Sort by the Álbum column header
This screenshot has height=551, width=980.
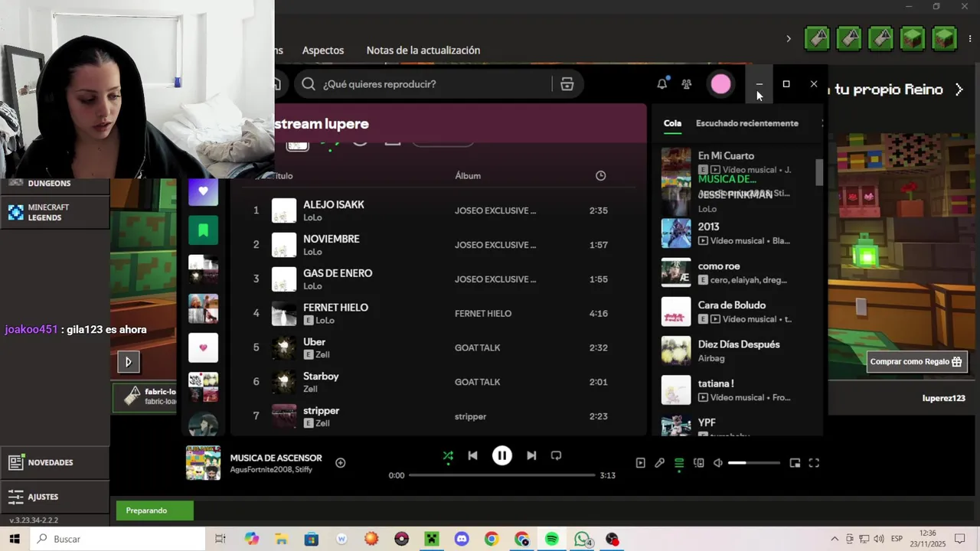[x=468, y=176]
